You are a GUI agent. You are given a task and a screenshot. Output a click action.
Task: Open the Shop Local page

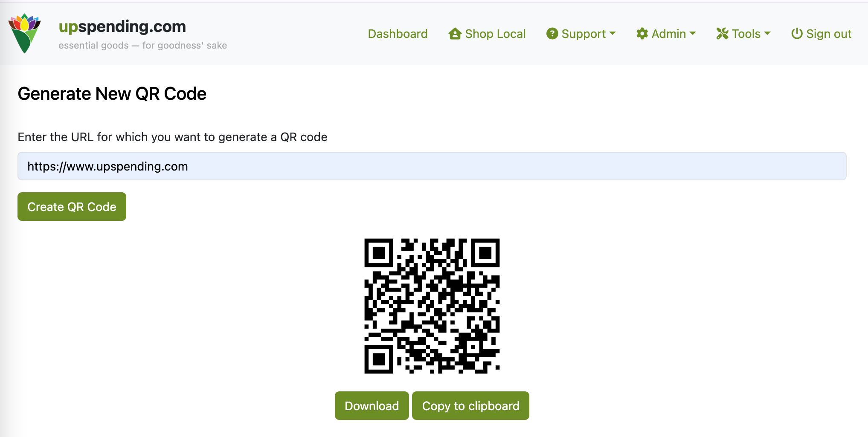pyautogui.click(x=495, y=34)
